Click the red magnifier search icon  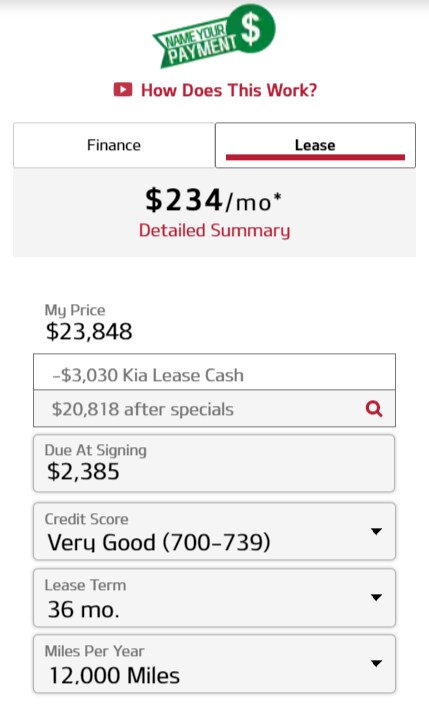point(374,409)
